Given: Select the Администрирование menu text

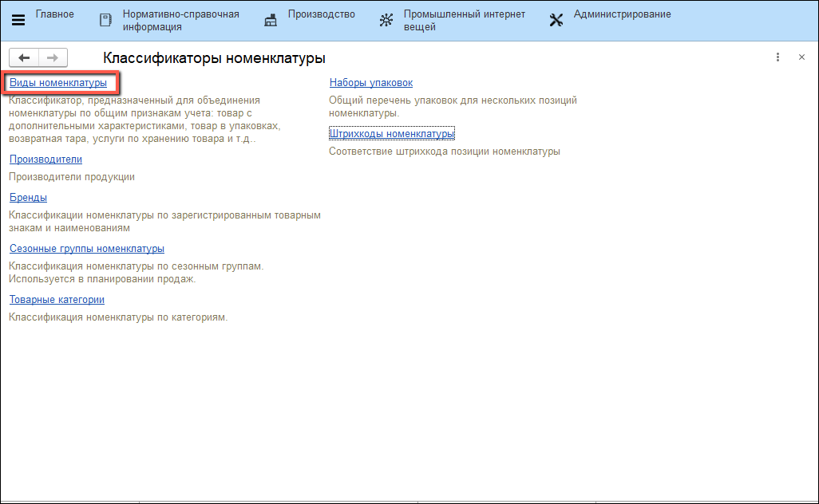Looking at the screenshot, I should point(622,14).
